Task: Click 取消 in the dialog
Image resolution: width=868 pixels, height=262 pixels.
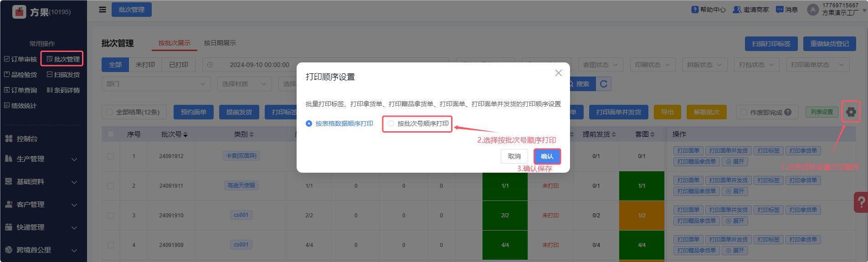Action: tap(514, 156)
